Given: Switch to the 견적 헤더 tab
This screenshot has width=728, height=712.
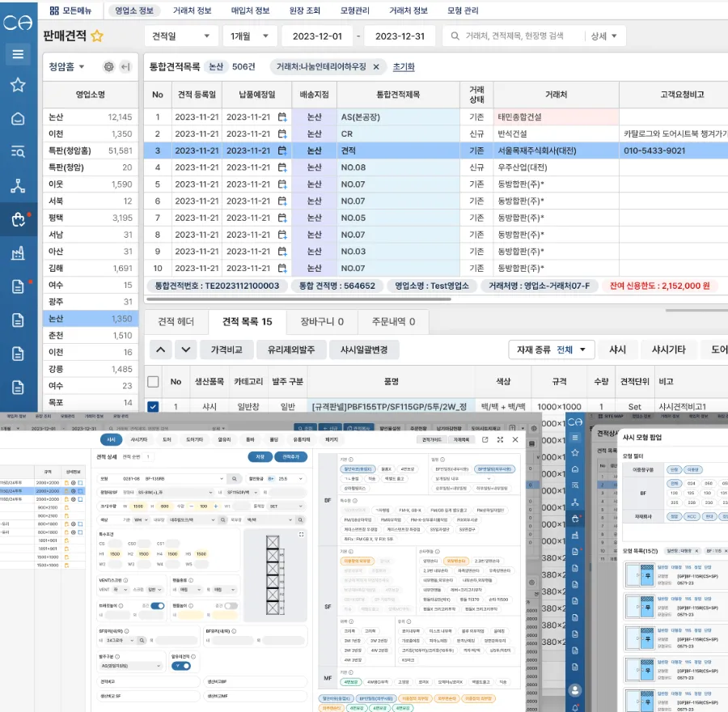Looking at the screenshot, I should (x=176, y=321).
